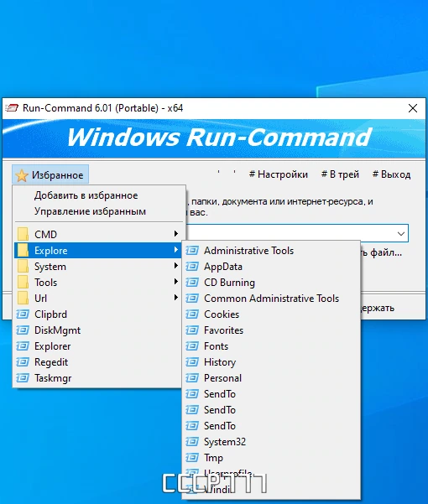The image size is (428, 504).
Task: Expand the arrow next to CMD
Action: tap(175, 234)
